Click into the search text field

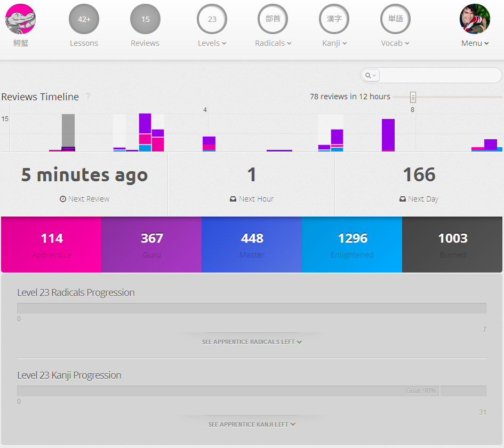pyautogui.click(x=439, y=76)
